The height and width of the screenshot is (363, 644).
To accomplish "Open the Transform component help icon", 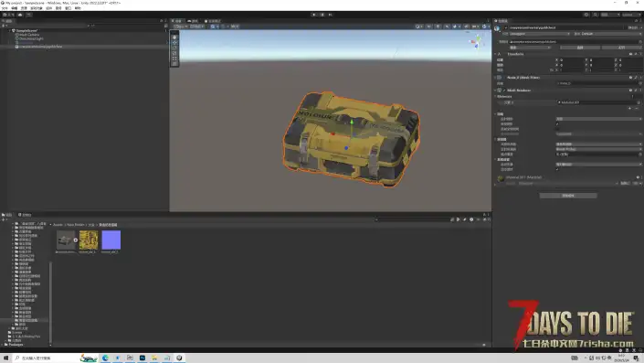I will point(630,54).
